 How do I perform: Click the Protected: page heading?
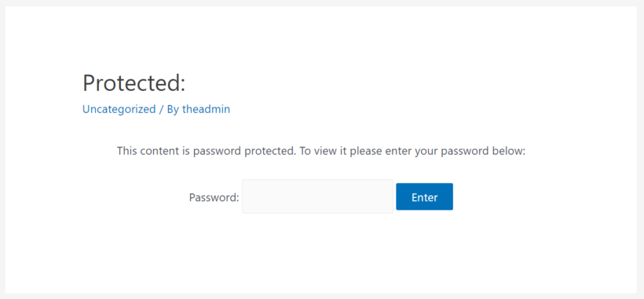pyautogui.click(x=134, y=83)
